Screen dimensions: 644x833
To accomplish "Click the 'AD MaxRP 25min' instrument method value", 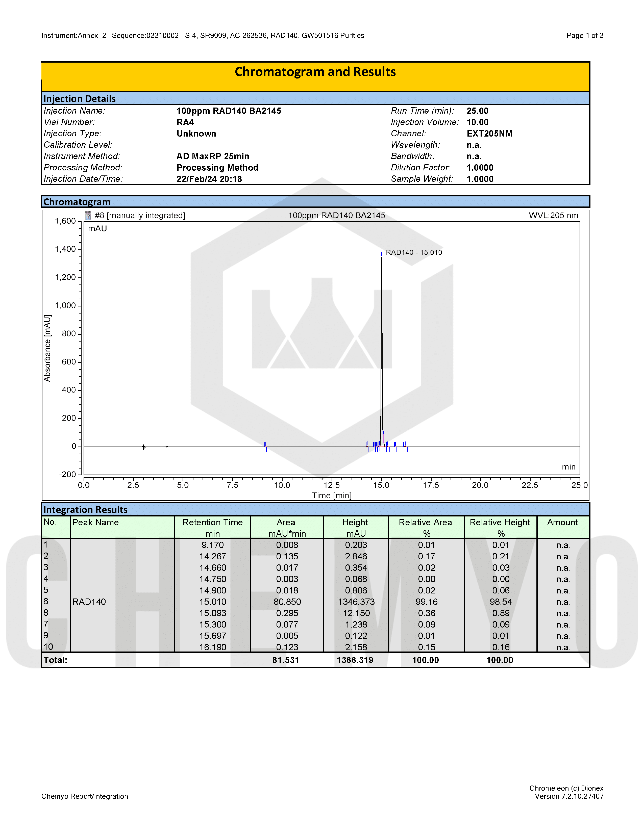I will click(212, 157).
